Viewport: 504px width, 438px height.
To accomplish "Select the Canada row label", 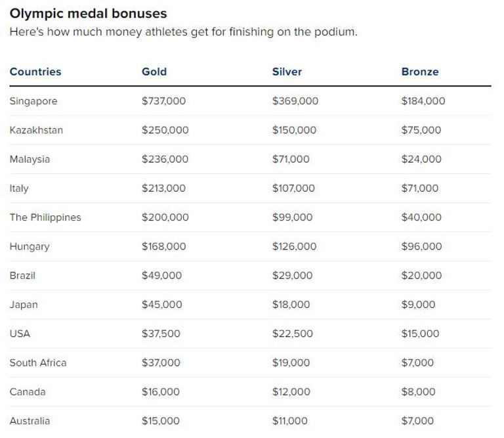I will [28, 392].
